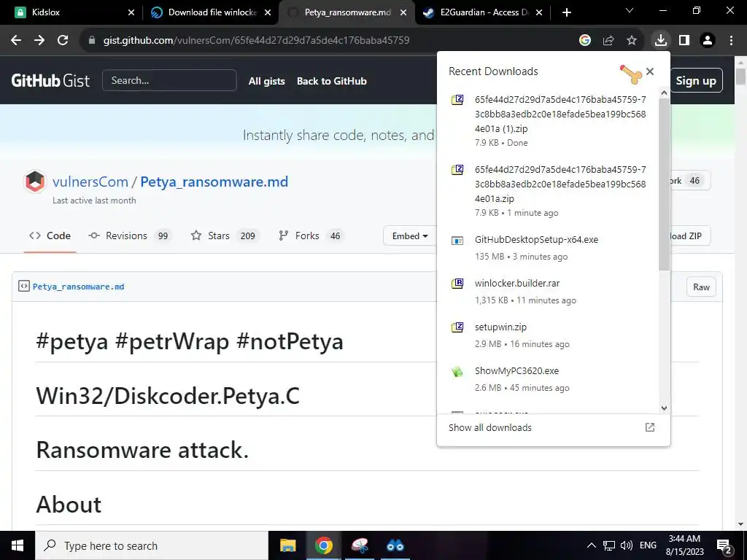Open the Chrome side panel icon
747x560 pixels.
tap(684, 41)
